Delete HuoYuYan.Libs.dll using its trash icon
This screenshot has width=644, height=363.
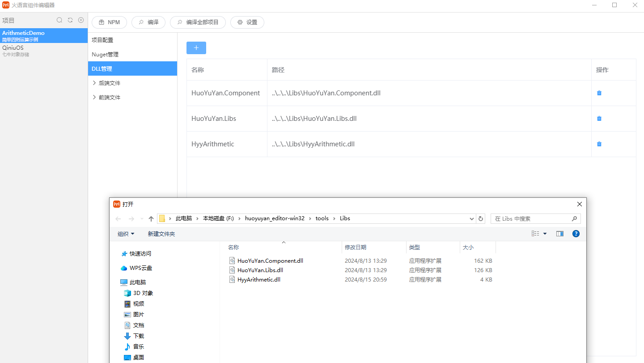[599, 118]
